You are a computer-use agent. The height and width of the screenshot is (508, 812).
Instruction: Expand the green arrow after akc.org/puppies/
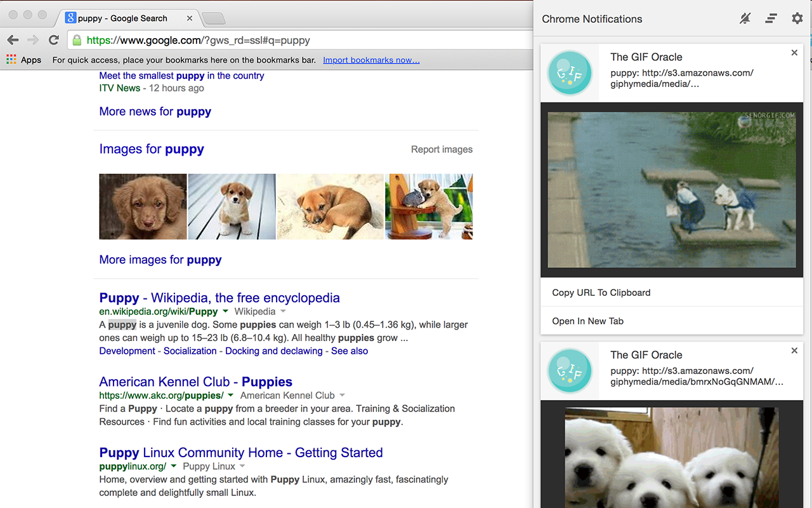[230, 396]
